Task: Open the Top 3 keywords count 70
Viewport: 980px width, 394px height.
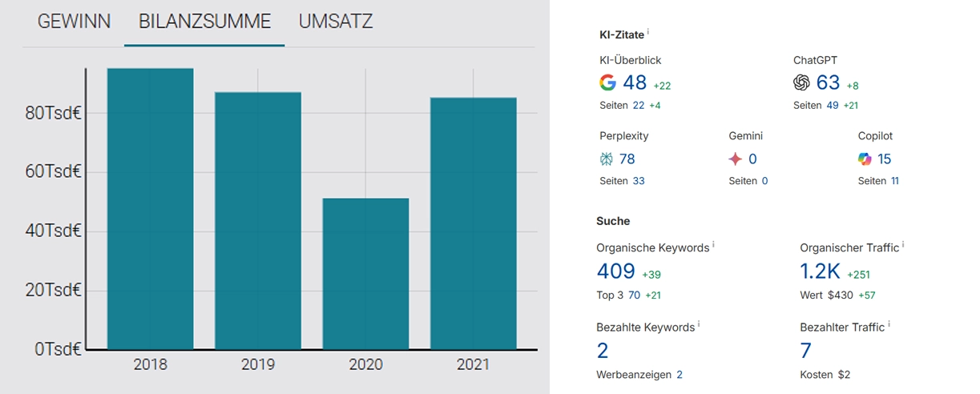Action: click(634, 295)
